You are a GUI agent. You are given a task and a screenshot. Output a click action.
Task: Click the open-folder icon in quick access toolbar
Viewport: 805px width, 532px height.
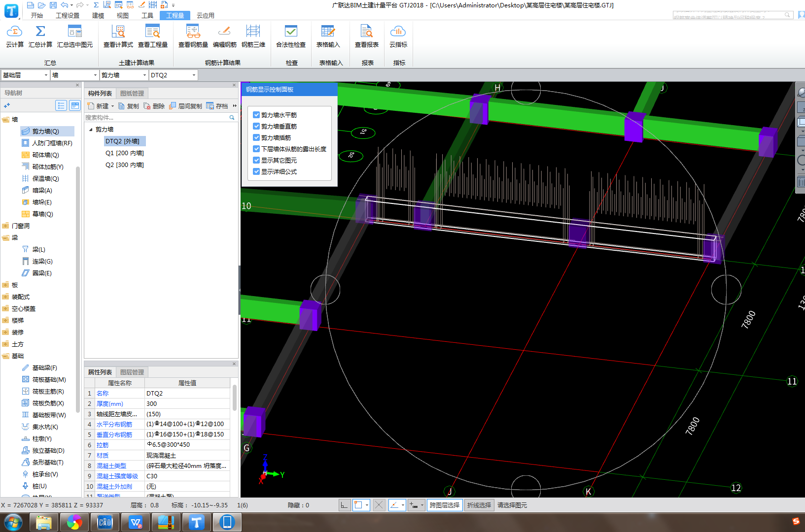point(42,5)
